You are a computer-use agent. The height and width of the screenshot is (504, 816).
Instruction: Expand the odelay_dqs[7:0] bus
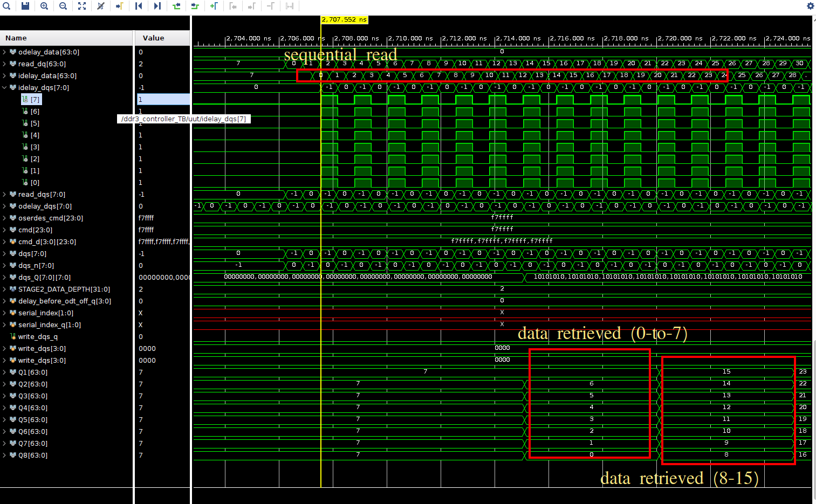pyautogui.click(x=5, y=206)
